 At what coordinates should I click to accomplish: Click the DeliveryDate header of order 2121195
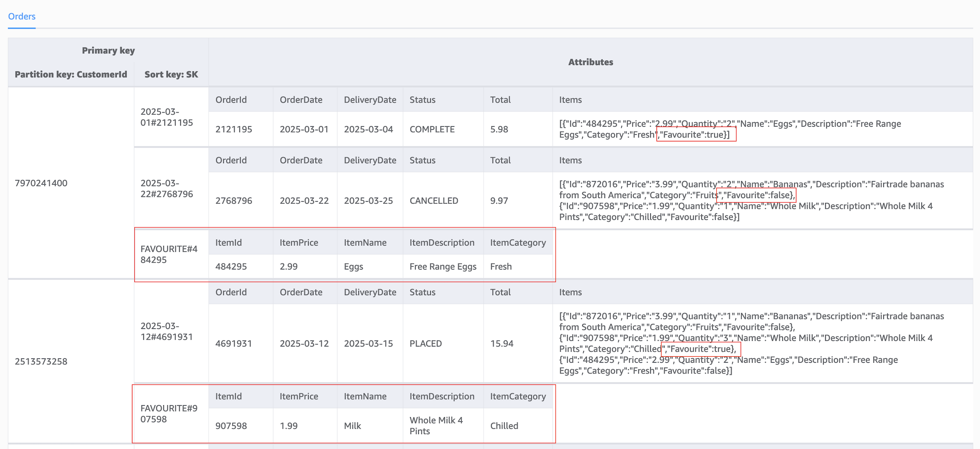point(369,99)
